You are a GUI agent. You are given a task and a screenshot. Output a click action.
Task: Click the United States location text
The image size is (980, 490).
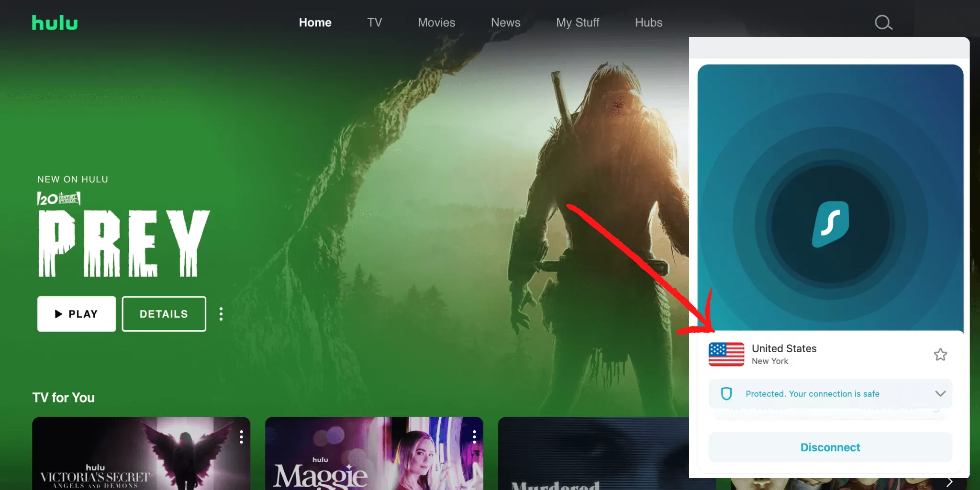(x=784, y=348)
